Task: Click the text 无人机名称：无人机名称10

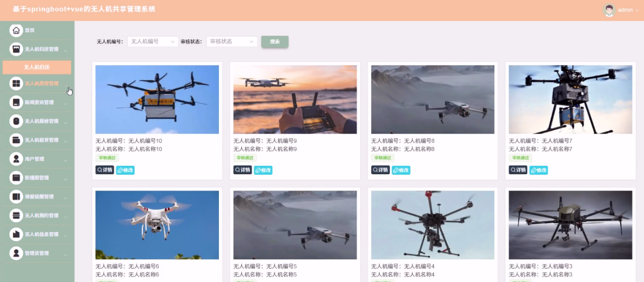Action: pos(129,149)
